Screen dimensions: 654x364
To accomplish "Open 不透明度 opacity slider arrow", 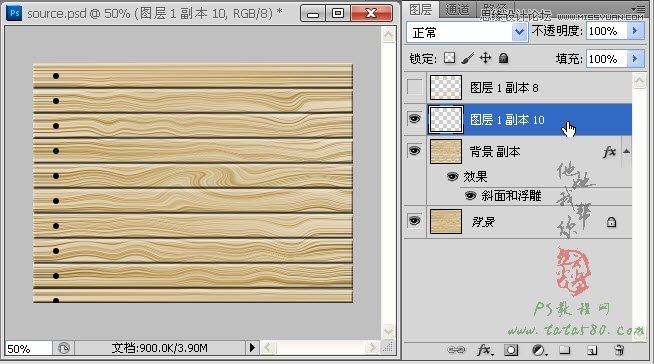I will pyautogui.click(x=635, y=31).
